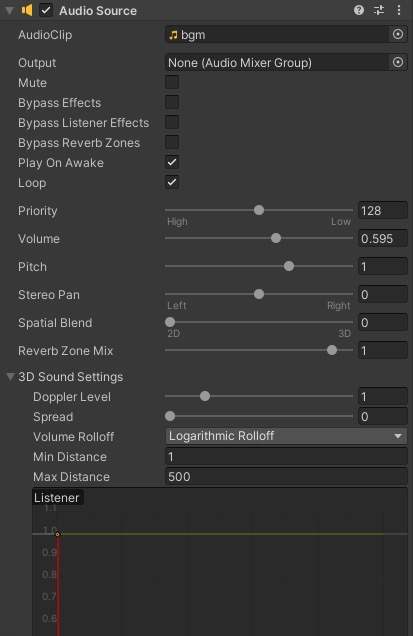Turn off the Loop checkbox
The image size is (413, 636).
click(x=172, y=182)
